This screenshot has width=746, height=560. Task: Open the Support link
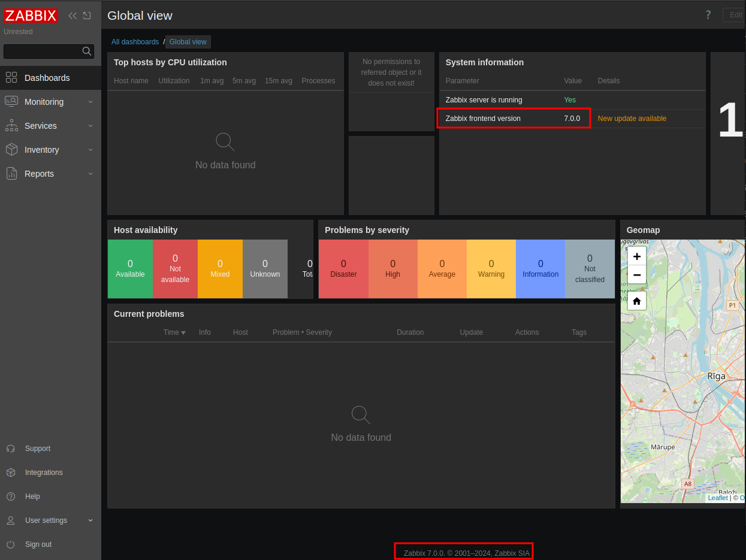click(x=37, y=449)
